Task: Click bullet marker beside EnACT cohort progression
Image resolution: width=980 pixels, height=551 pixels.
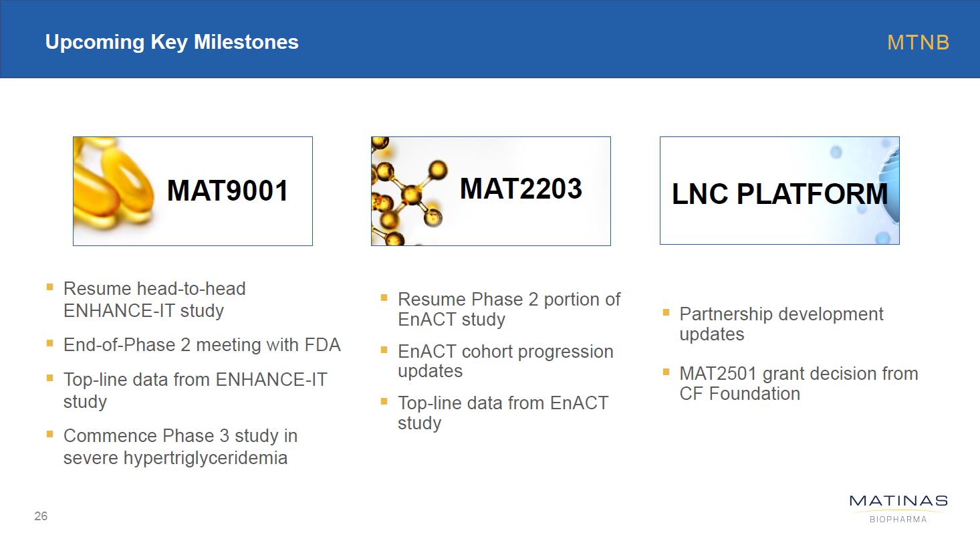Action: pos(384,350)
